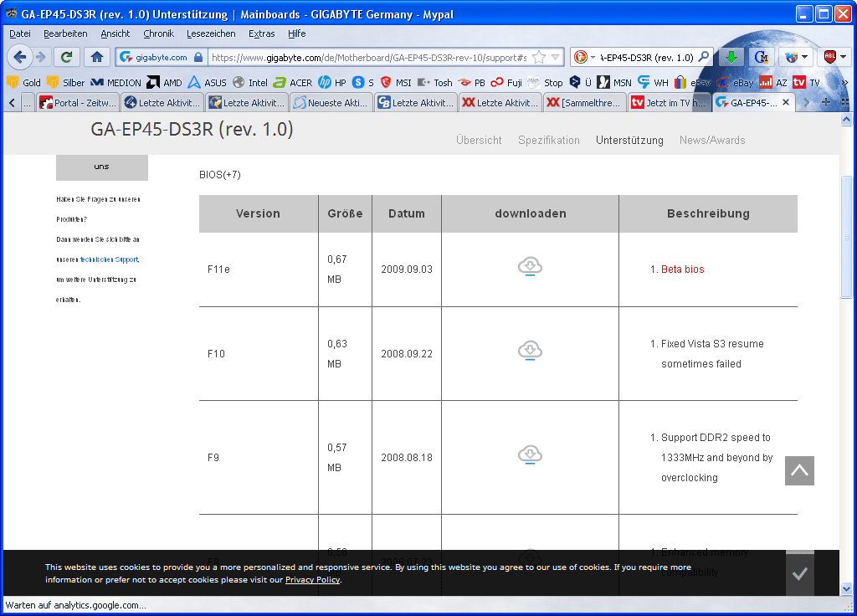This screenshot has height=616, width=857.
Task: Open the Privacy Policy link
Action: 313,580
